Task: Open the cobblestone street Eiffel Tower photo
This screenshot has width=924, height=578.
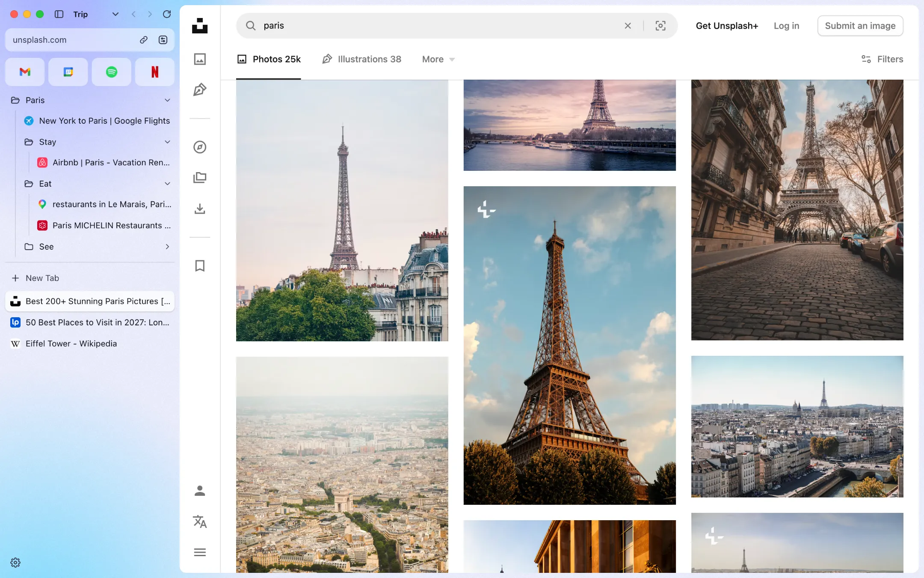Action: (x=797, y=210)
